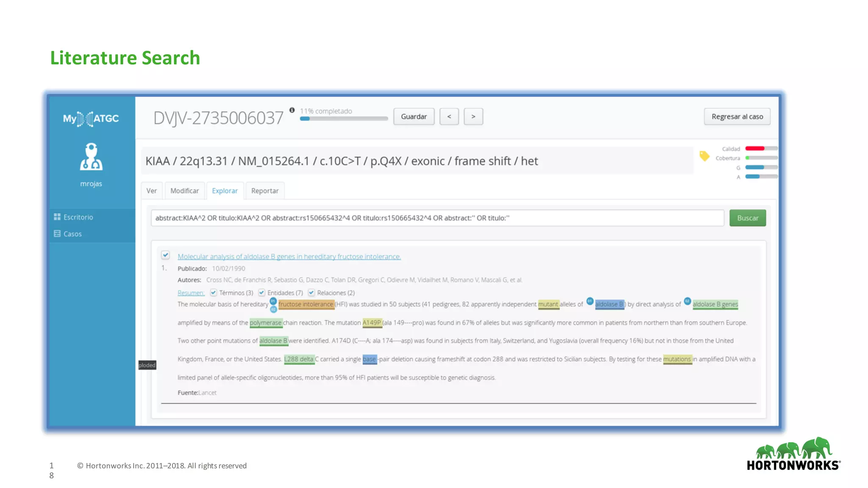Open the Reportar tab
868x488 pixels.
(265, 191)
